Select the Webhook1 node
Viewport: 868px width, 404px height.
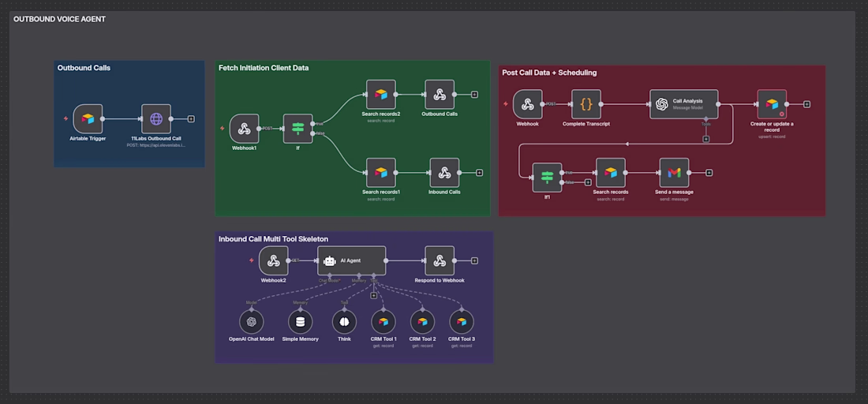[244, 129]
